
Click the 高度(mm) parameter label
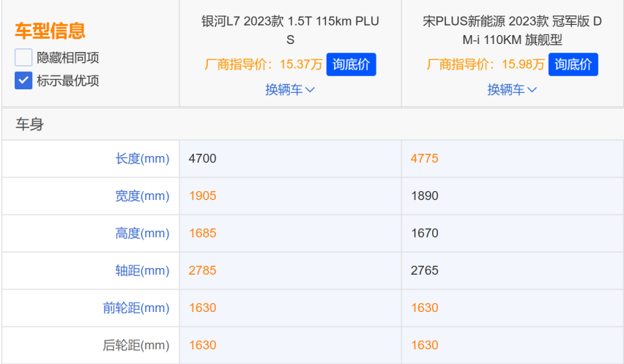[142, 233]
